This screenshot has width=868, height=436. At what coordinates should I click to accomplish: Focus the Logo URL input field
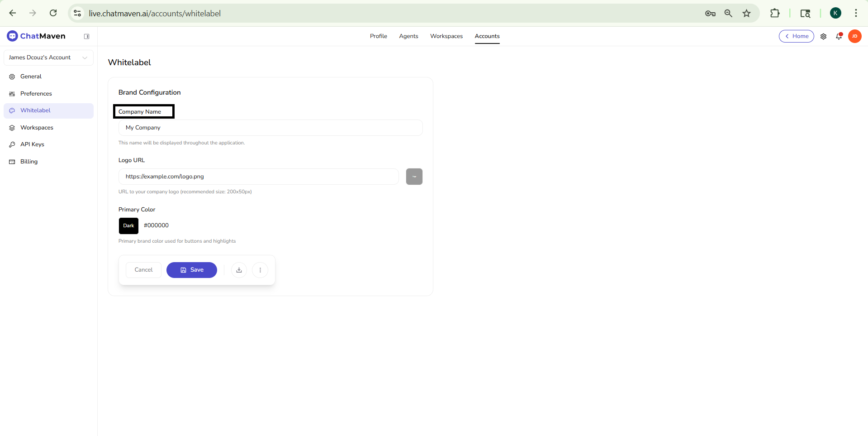[258, 177]
